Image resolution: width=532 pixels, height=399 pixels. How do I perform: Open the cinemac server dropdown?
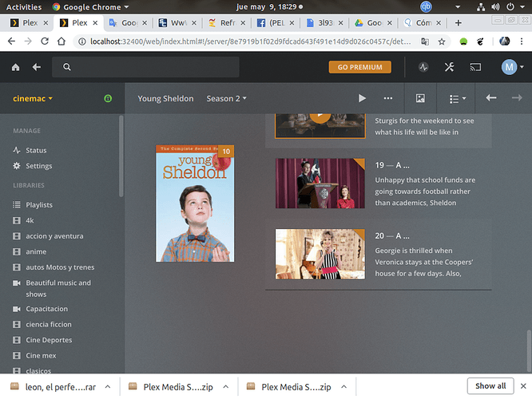pyautogui.click(x=33, y=98)
